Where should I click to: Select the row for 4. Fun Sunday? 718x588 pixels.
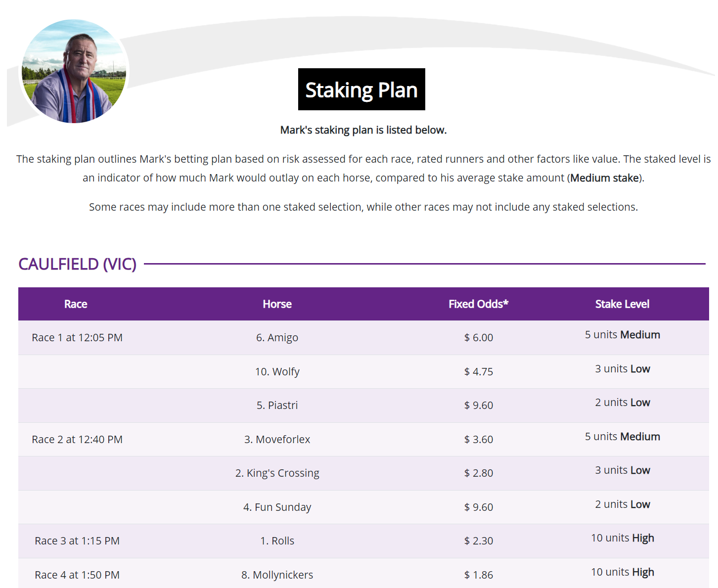coord(277,507)
